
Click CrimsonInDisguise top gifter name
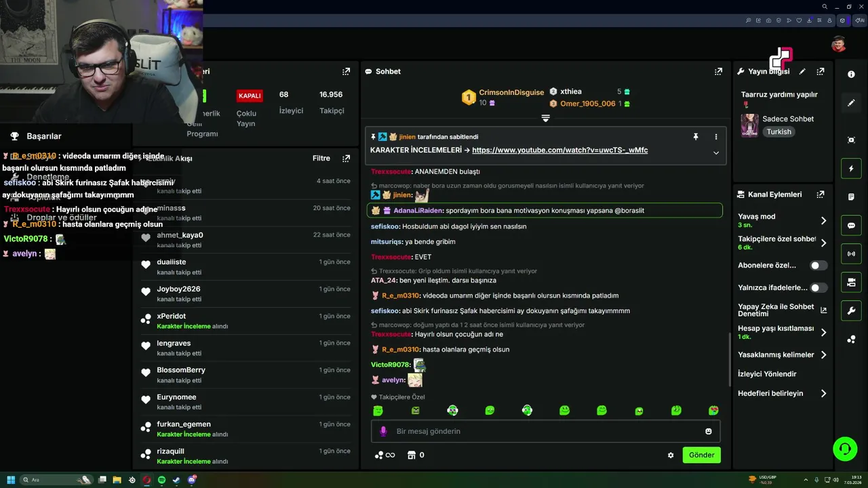click(511, 93)
